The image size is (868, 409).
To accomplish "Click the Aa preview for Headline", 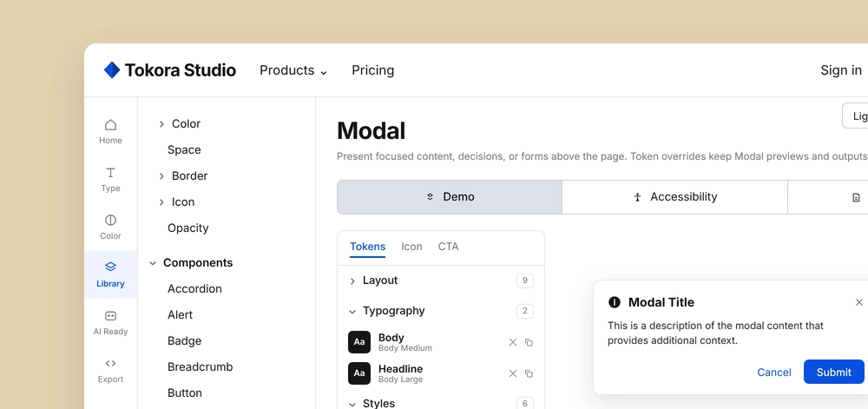I will [x=359, y=373].
